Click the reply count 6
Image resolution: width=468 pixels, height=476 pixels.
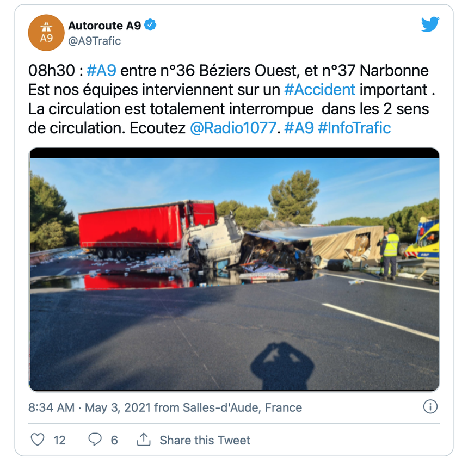[114, 440]
